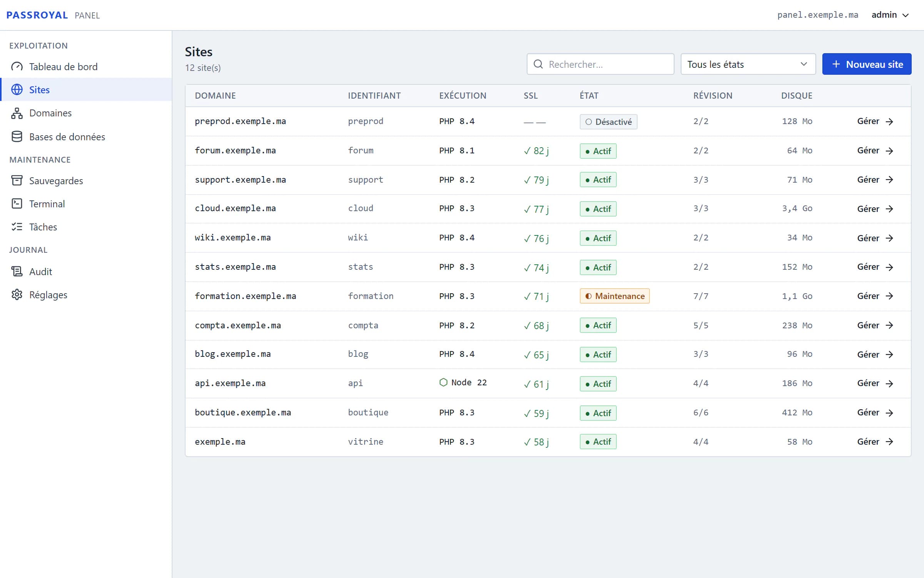
Task: Click disk value 1,1 Go
Action: coord(797,296)
